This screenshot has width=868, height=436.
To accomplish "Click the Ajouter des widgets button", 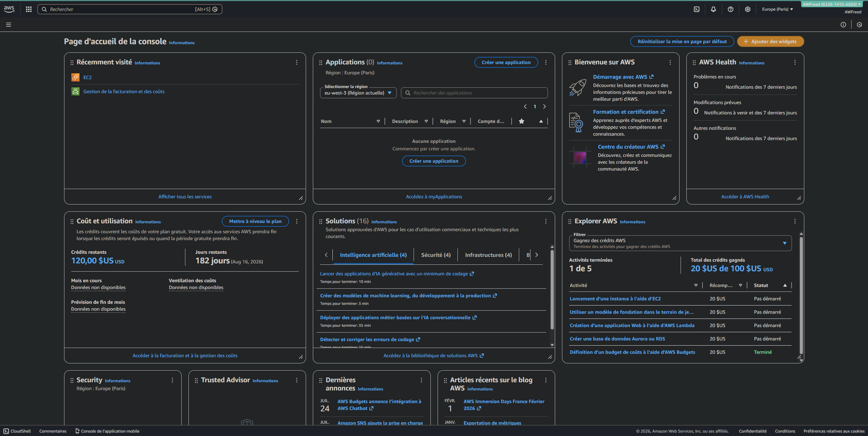I will pyautogui.click(x=770, y=41).
